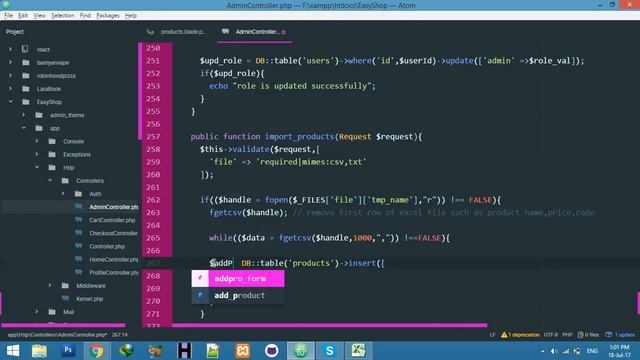The height and width of the screenshot is (360, 640).
Task: Open ProfileController.php in the tree
Action: [x=113, y=272]
